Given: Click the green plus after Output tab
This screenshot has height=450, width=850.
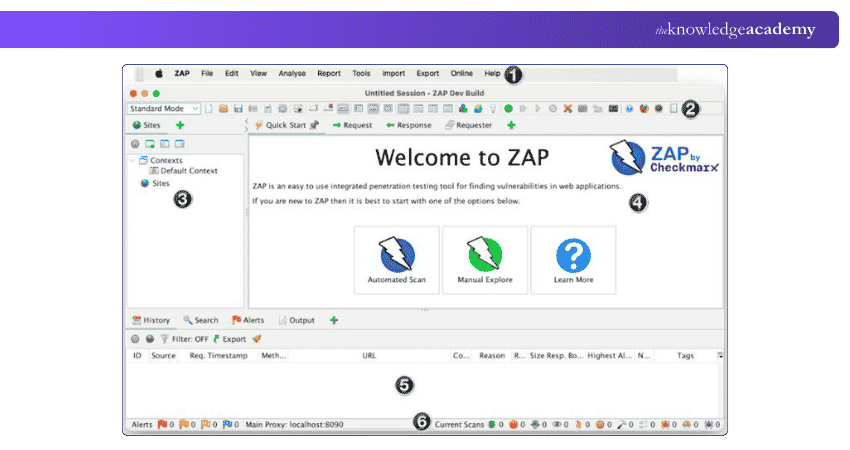Looking at the screenshot, I should pos(334,320).
